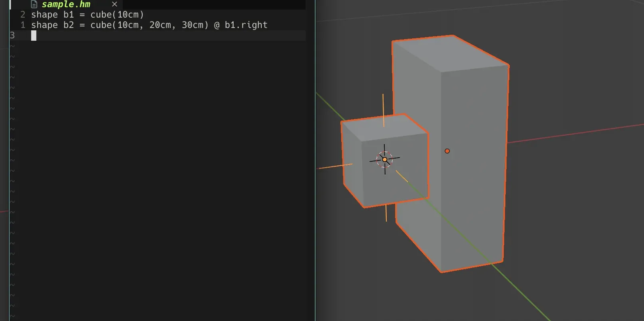Click the code line defining shape b2

[x=149, y=25]
